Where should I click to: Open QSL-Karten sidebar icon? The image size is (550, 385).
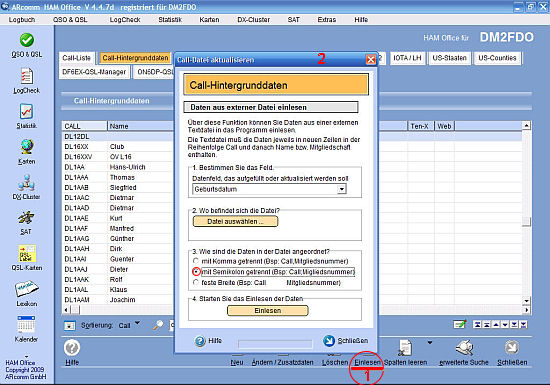click(27, 254)
